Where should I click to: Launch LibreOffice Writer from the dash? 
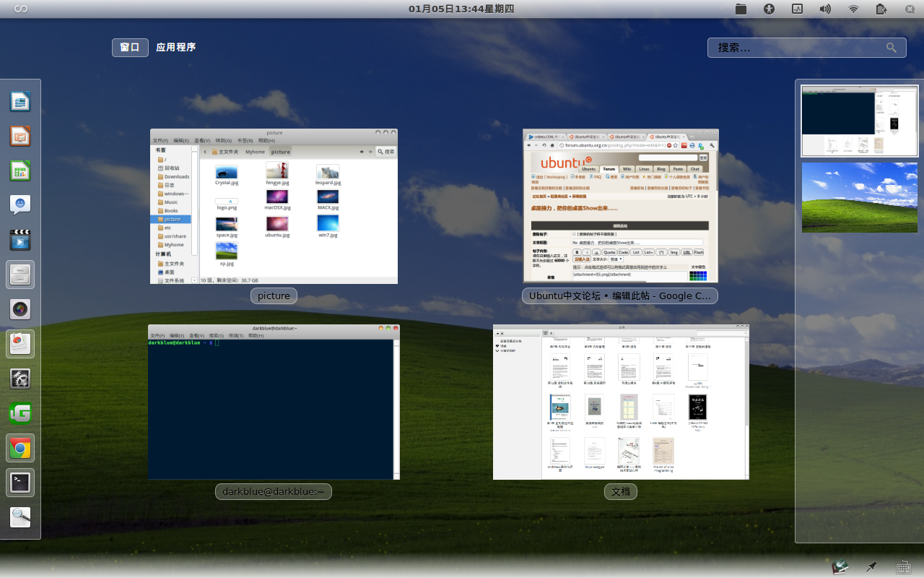pos(20,101)
